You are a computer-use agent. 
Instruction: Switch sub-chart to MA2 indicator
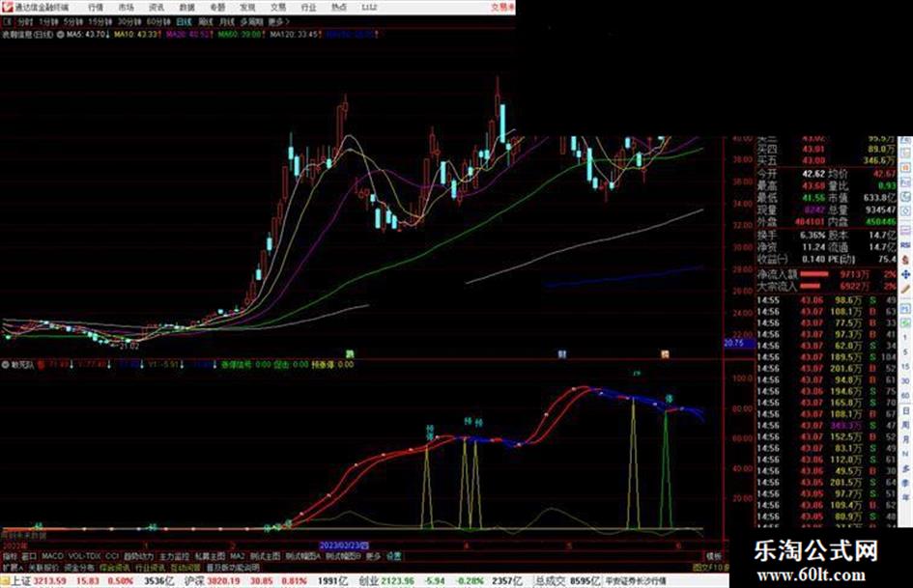point(238,556)
